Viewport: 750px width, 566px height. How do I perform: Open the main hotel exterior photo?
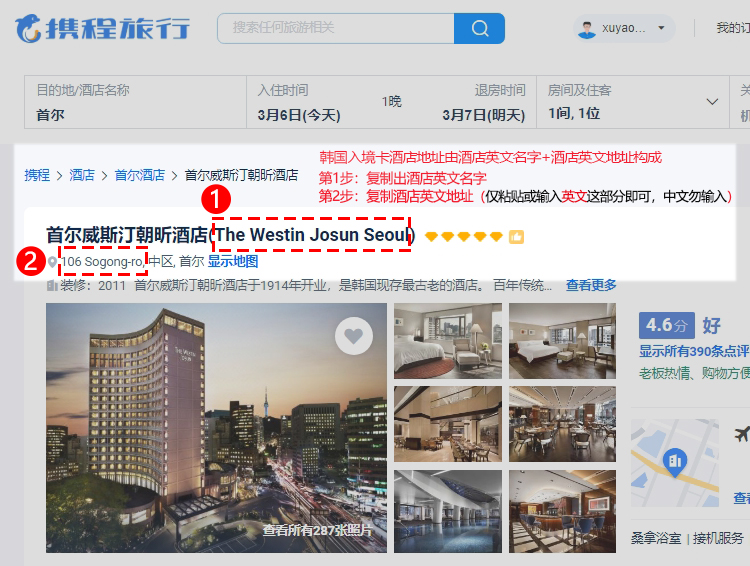[x=216, y=428]
